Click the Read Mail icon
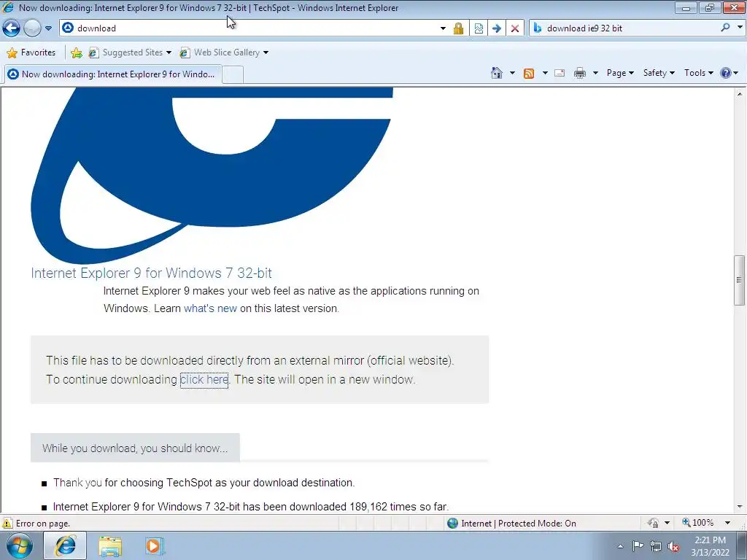Viewport: 747px width, 560px height. point(560,73)
